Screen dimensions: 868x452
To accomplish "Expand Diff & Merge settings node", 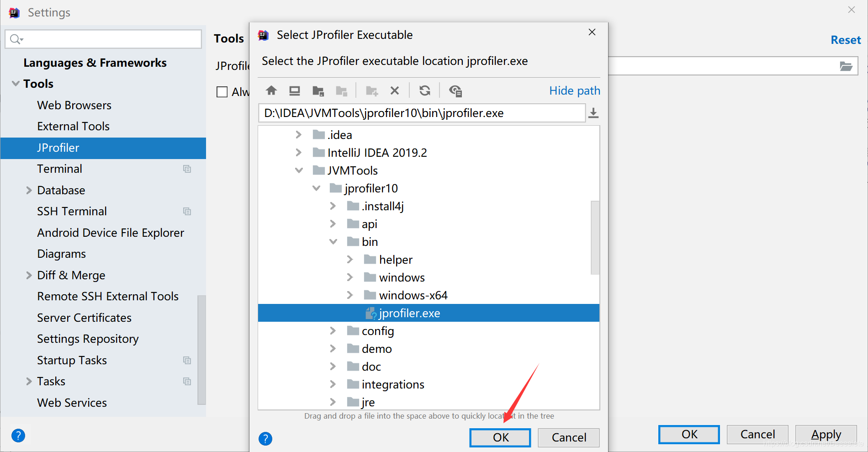I will pyautogui.click(x=29, y=275).
